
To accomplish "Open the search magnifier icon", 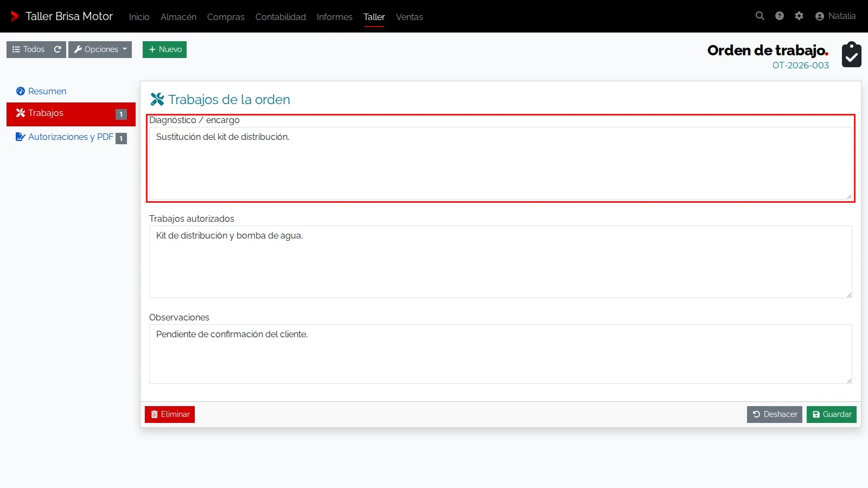I will 760,16.
